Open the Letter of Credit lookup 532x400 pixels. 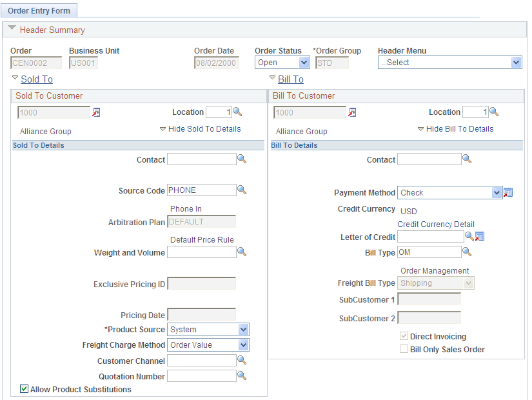coord(468,236)
